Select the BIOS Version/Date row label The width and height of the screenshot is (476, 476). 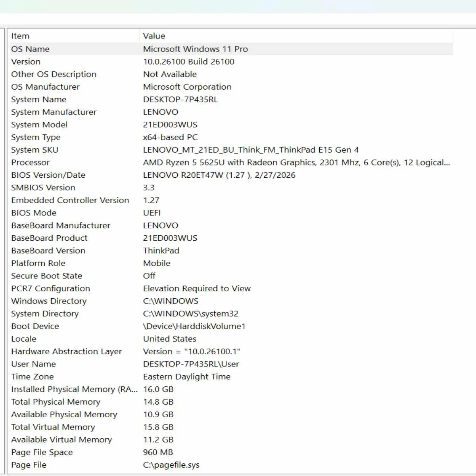tap(48, 175)
